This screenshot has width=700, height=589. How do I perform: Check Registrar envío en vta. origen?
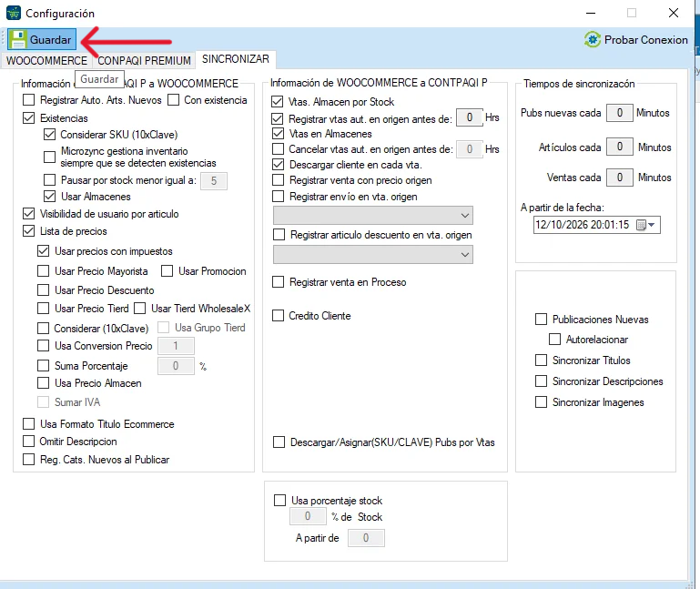pos(279,197)
